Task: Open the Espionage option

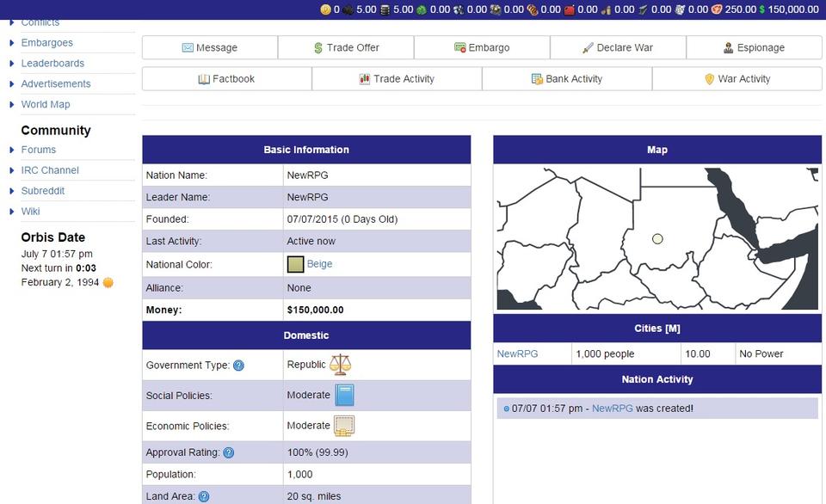Action: coord(754,47)
